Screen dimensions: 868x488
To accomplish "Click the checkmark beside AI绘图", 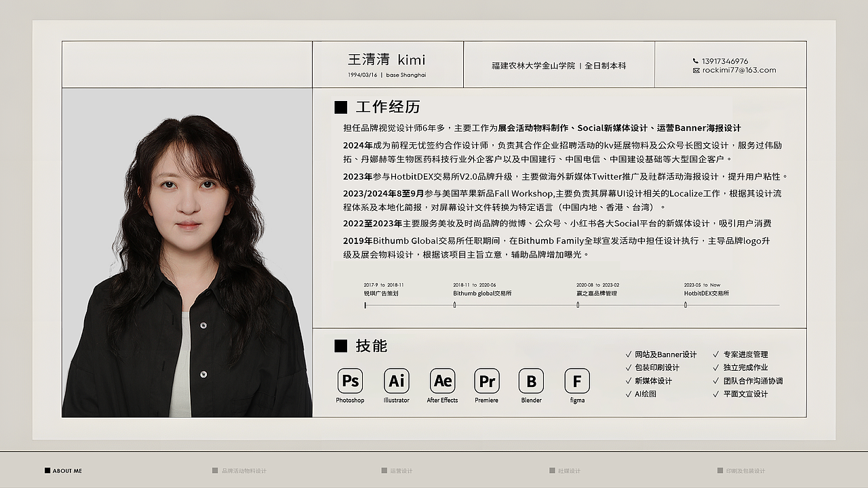I will [x=629, y=394].
